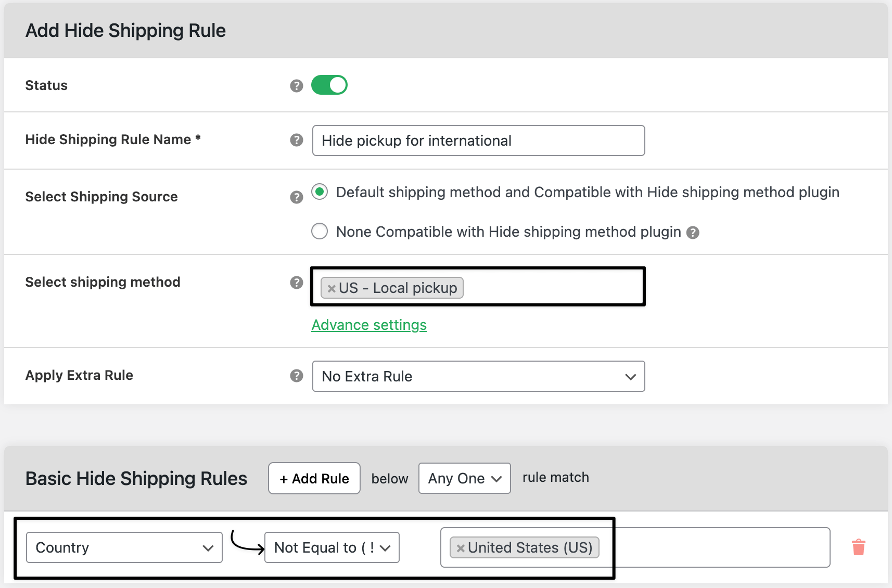The width and height of the screenshot is (892, 588).
Task: Expand the Country condition dropdown
Action: click(124, 547)
